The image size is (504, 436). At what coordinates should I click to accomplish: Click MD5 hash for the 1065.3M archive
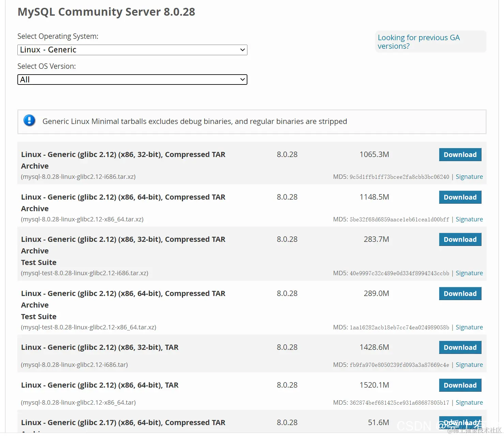399,177
